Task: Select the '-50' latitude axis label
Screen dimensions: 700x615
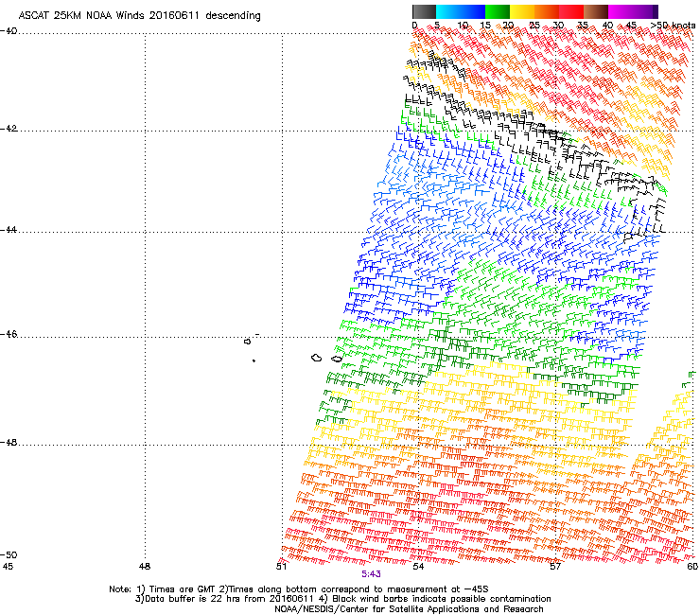Action: click(x=9, y=554)
